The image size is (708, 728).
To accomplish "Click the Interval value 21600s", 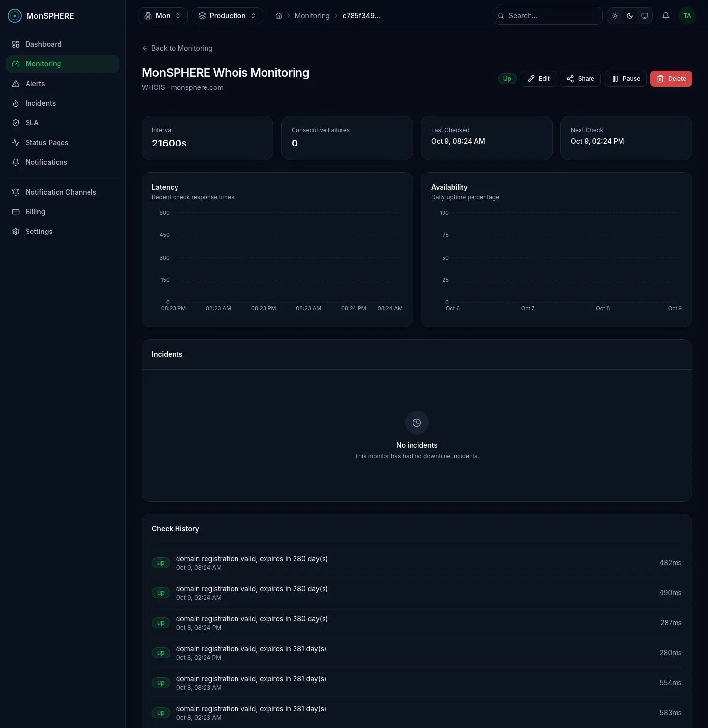I will pos(169,143).
